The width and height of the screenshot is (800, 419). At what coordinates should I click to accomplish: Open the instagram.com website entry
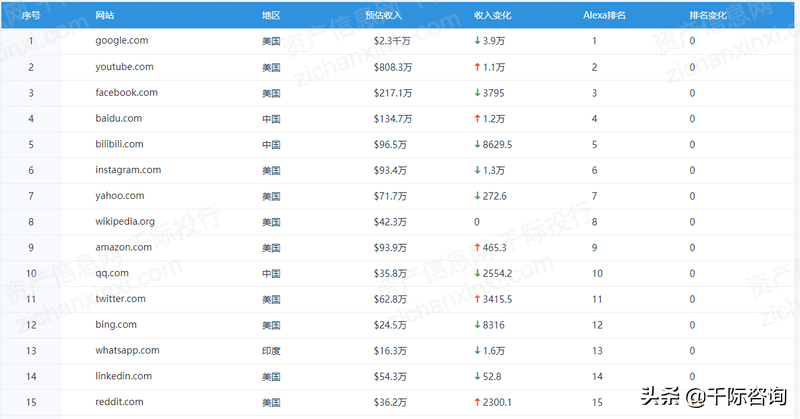pos(128,170)
